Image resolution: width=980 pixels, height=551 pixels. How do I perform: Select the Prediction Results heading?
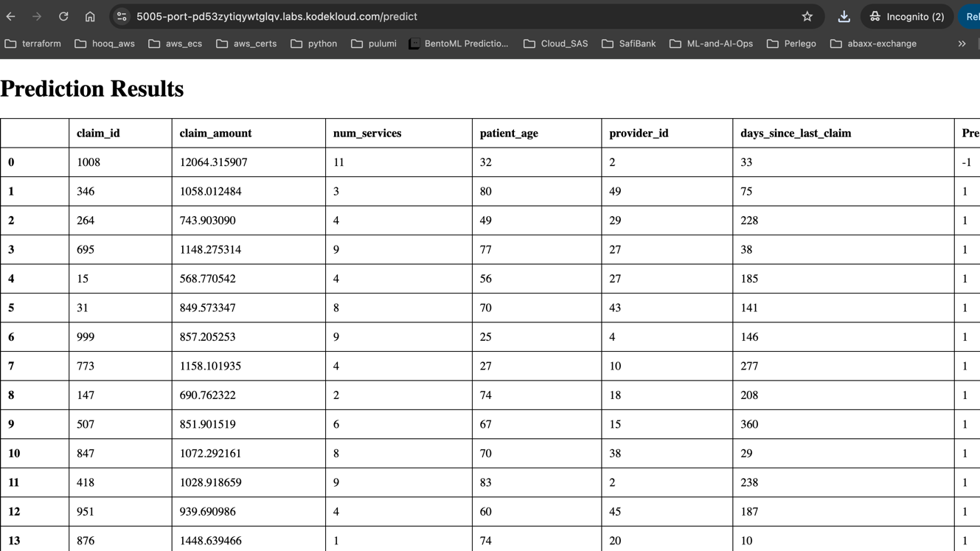click(x=92, y=89)
